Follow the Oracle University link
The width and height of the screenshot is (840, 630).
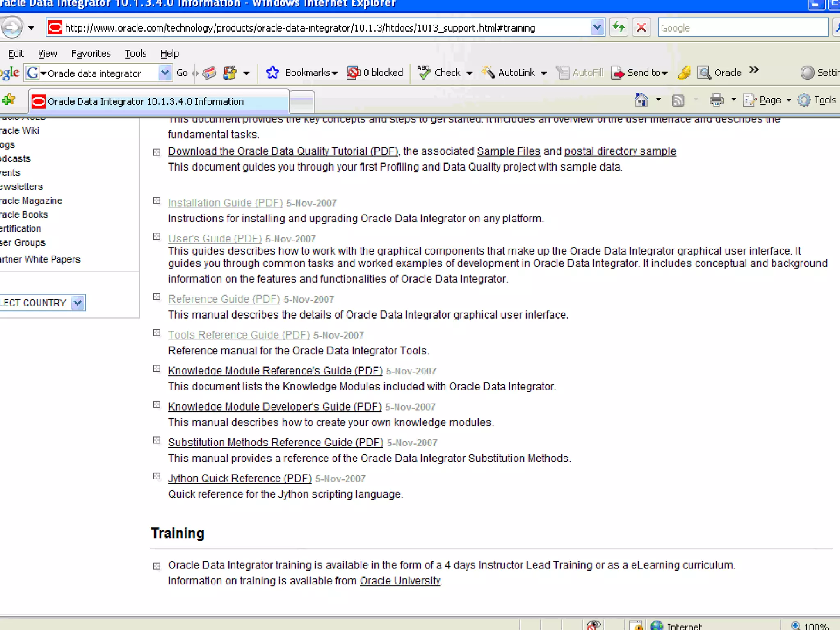tap(400, 581)
